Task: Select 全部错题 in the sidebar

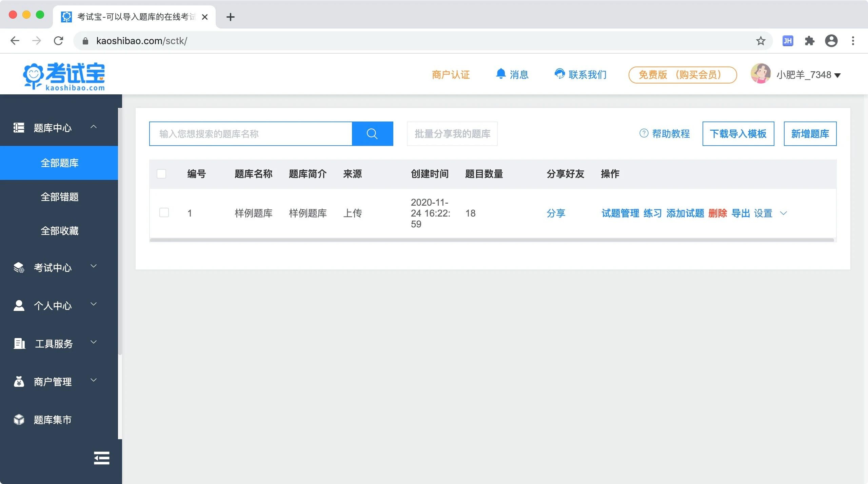Action: [60, 197]
